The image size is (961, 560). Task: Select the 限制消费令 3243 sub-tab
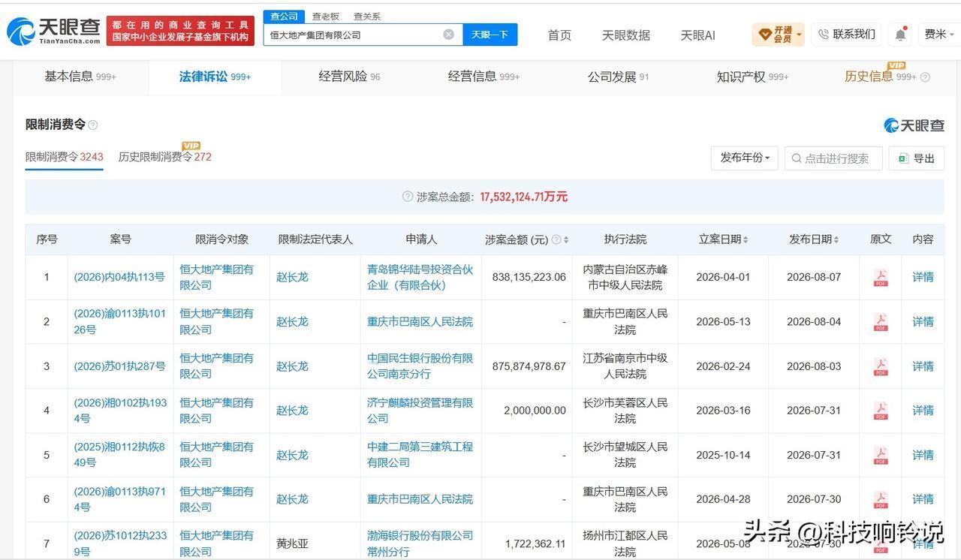(64, 157)
